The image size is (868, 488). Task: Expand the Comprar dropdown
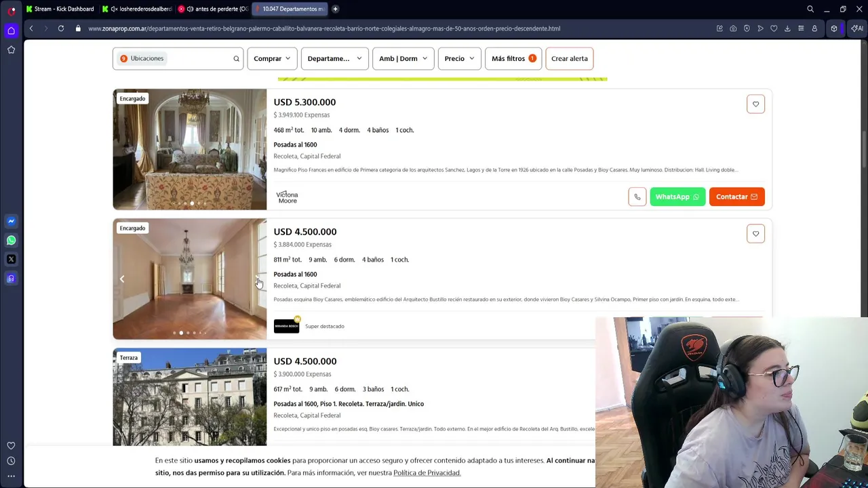(272, 58)
